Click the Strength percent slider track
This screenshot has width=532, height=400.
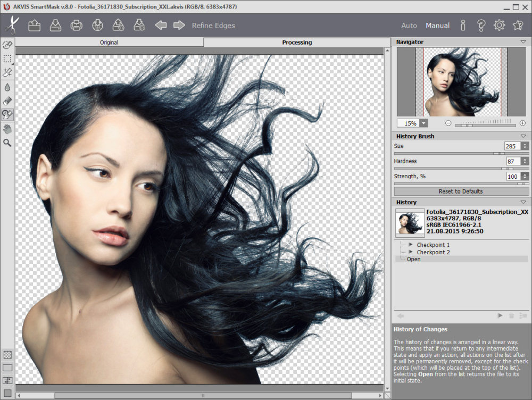coord(461,184)
